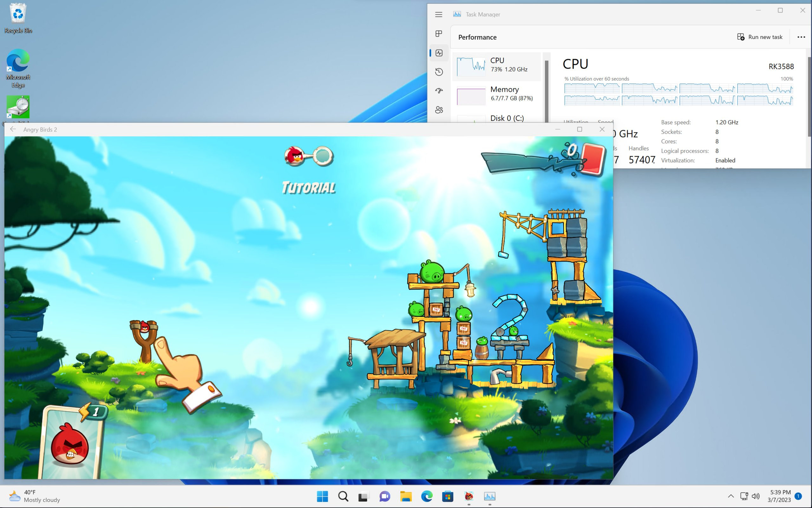This screenshot has width=812, height=508.
Task: Open Windows Start menu
Action: (323, 496)
